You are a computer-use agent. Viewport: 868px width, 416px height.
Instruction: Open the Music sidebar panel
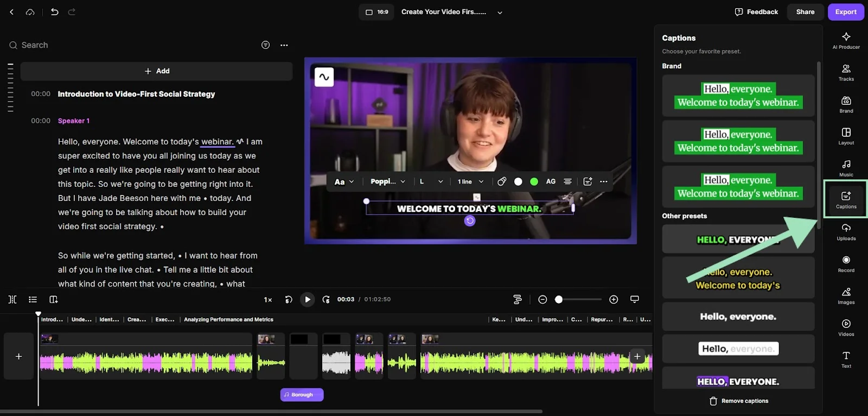(846, 168)
